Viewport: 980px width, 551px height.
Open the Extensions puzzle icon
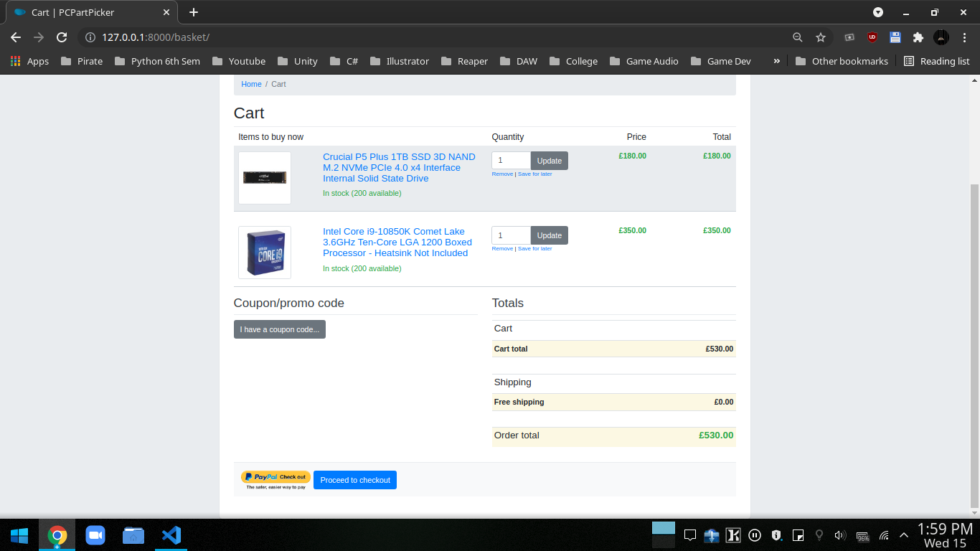(x=918, y=37)
